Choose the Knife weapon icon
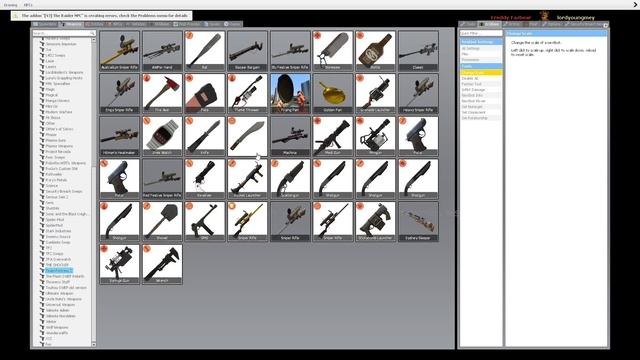Screen dimensions: 640x360 click(205, 136)
